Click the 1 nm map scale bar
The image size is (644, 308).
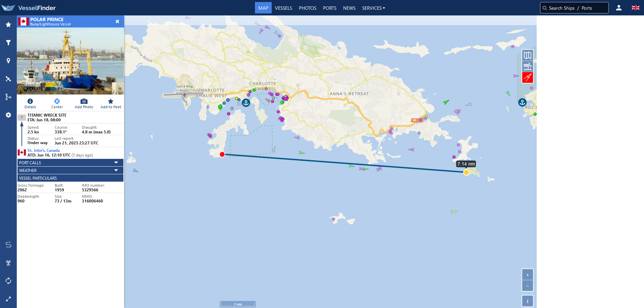coord(238,304)
